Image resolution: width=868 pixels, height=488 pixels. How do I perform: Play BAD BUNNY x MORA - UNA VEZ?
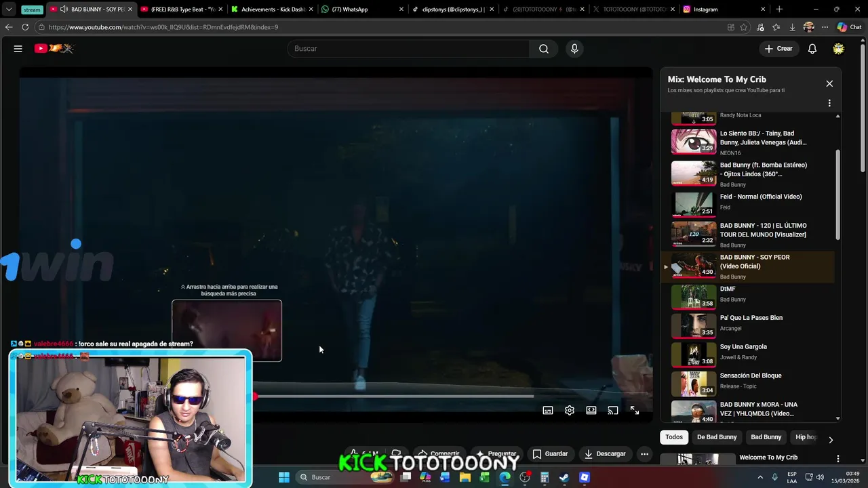[x=749, y=411]
